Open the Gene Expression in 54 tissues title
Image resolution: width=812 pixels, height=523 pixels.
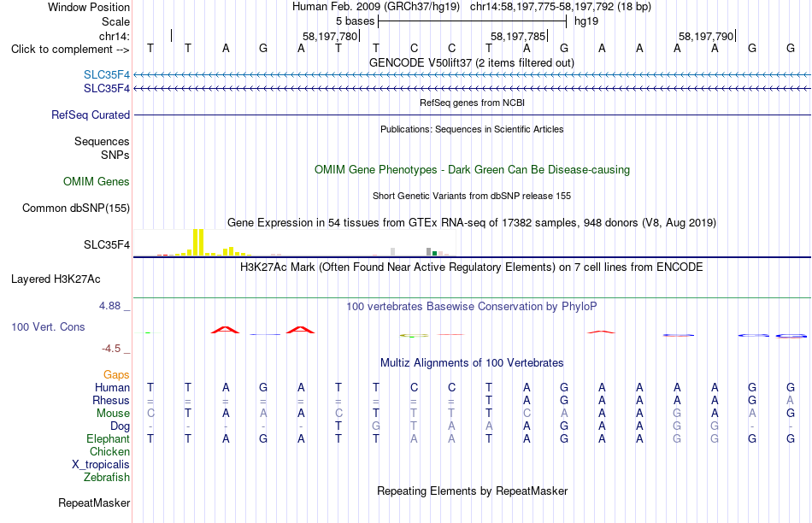point(472,223)
